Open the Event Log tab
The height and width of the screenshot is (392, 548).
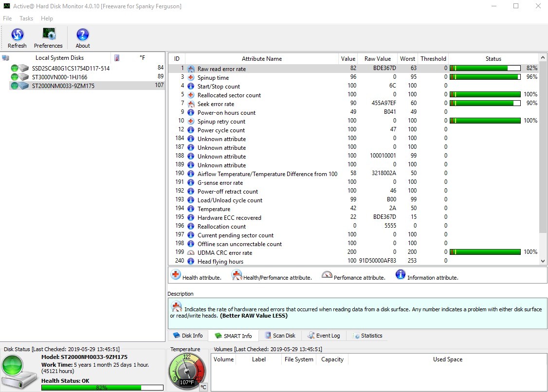(x=324, y=336)
